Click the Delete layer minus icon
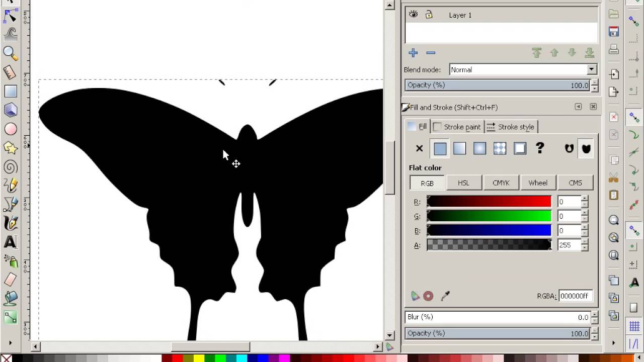This screenshot has width=644, height=362. [x=431, y=53]
